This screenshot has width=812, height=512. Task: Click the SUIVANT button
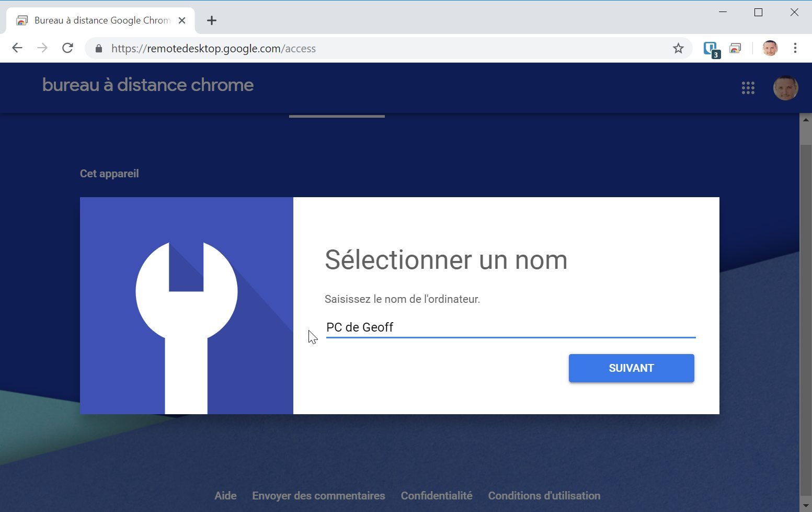click(632, 368)
